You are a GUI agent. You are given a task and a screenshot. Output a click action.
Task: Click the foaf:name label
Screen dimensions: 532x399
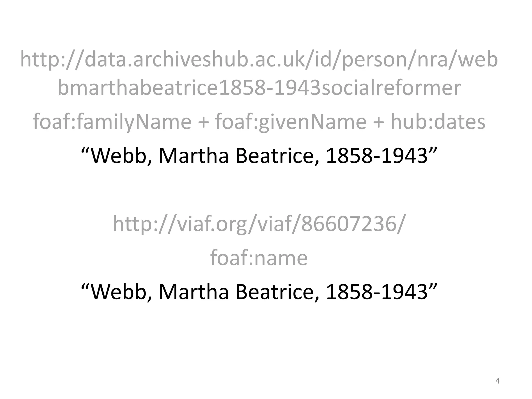259,258
